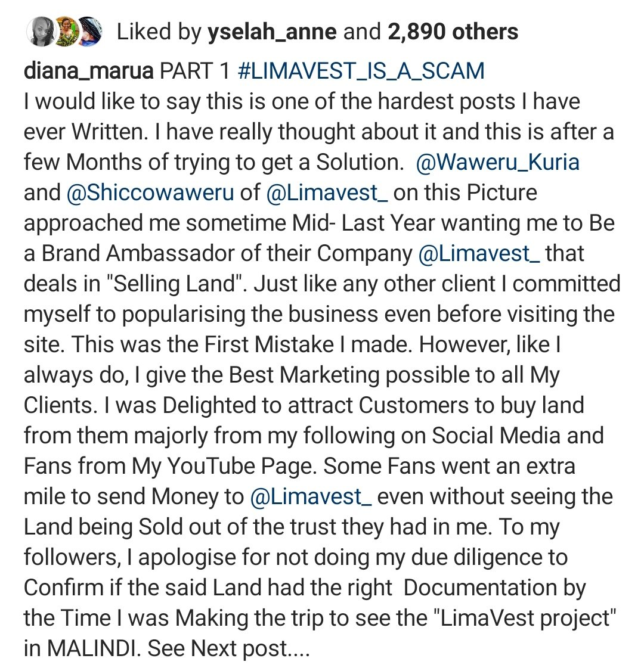Click the "PART 1" caption text
This screenshot has height=671, width=644.
pyautogui.click(x=195, y=72)
